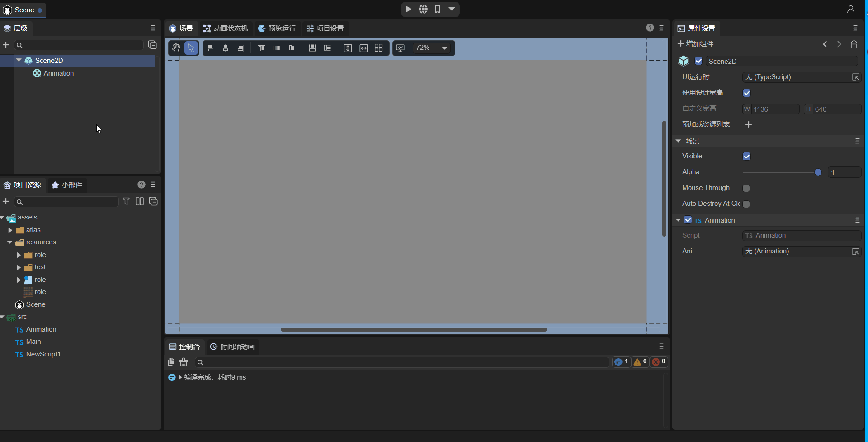
Task: Open the 72% zoom dropdown
Action: (444, 48)
